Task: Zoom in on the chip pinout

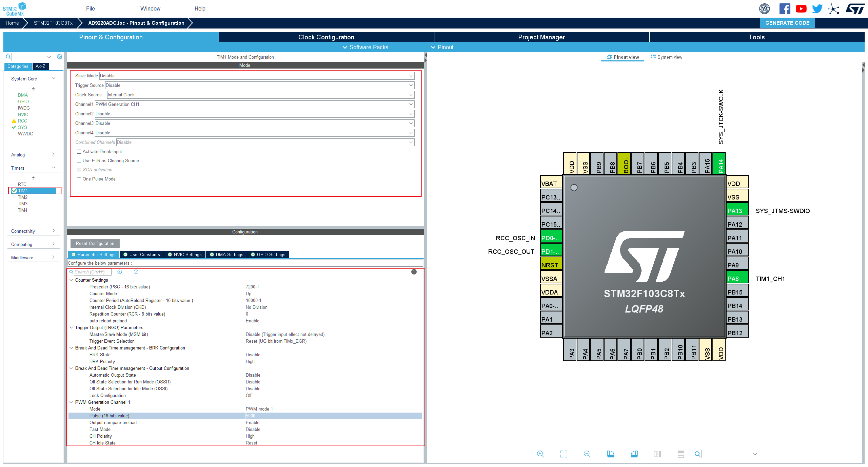Action: [x=540, y=454]
